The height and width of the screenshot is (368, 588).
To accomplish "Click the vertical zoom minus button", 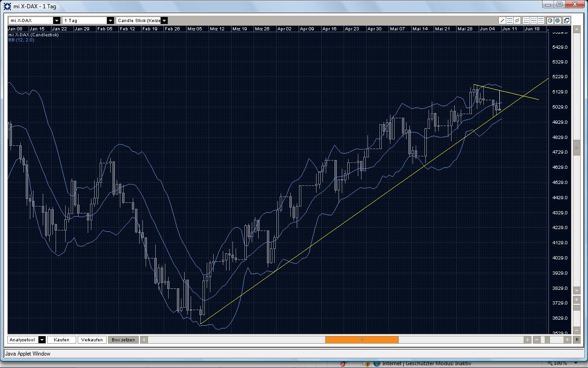I will point(577,330).
